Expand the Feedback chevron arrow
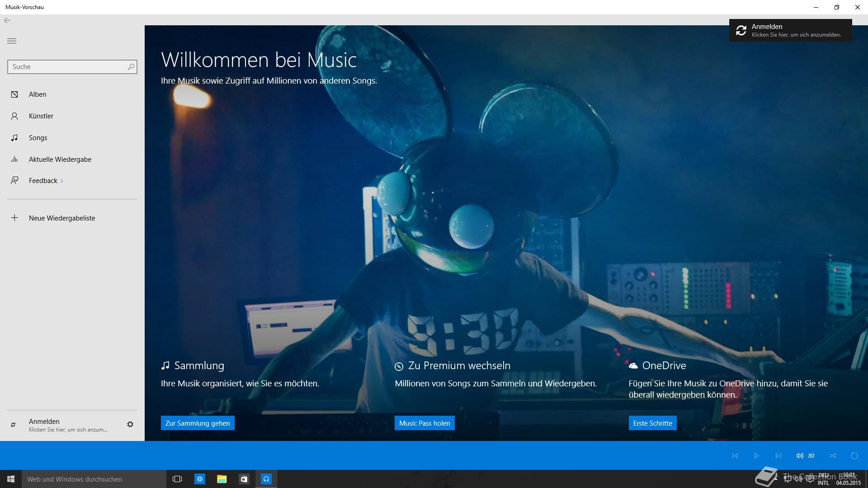 pyautogui.click(x=61, y=181)
